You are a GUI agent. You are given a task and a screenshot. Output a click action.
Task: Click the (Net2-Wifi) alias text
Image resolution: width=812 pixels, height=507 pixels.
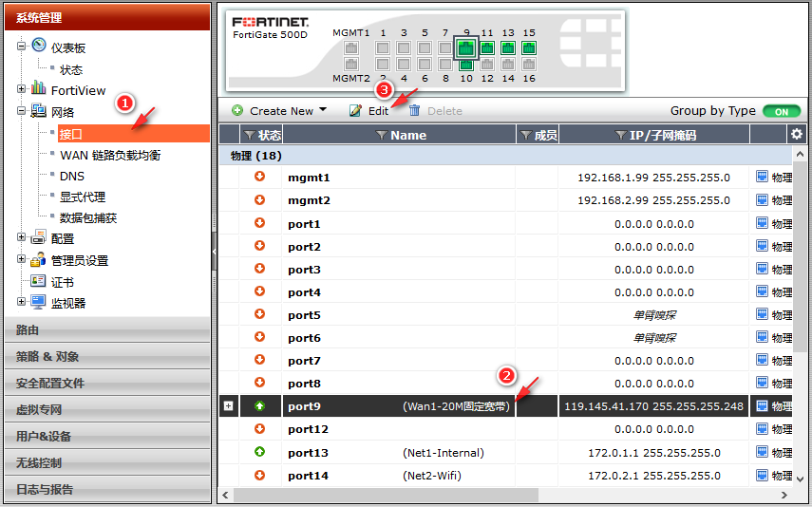click(x=432, y=476)
